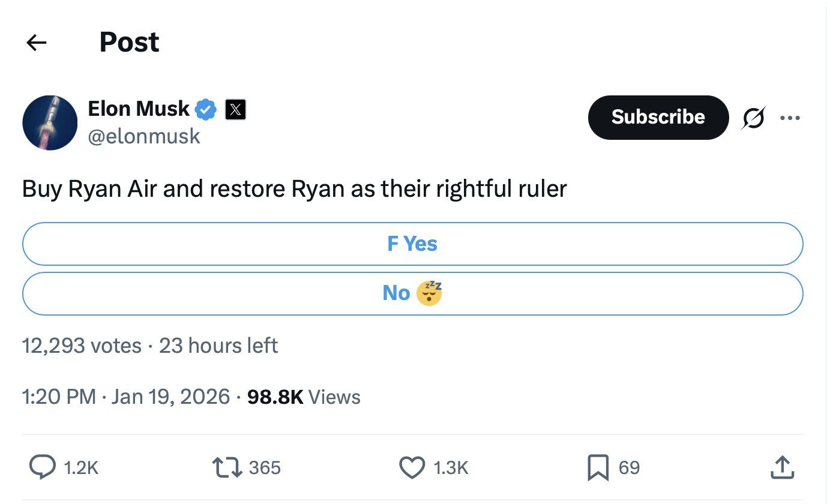Click the X affiliation badge
The height and width of the screenshot is (504, 827).
tap(235, 109)
